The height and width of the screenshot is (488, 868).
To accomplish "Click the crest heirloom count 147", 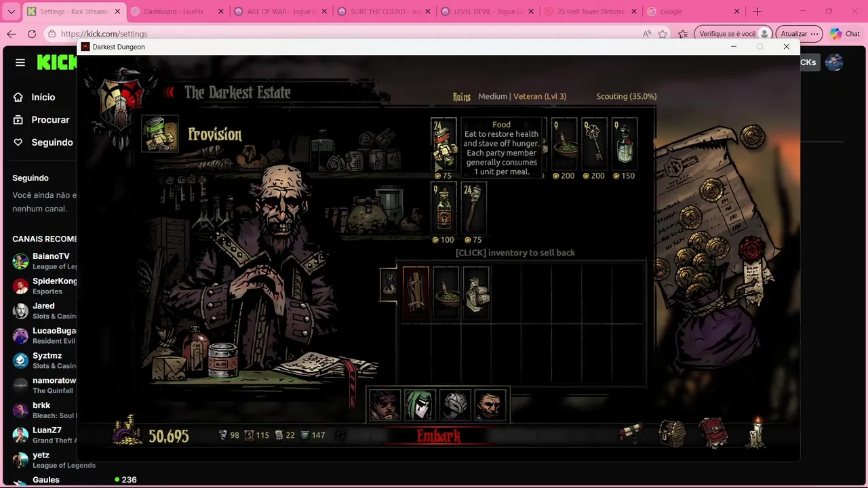I will click(313, 435).
